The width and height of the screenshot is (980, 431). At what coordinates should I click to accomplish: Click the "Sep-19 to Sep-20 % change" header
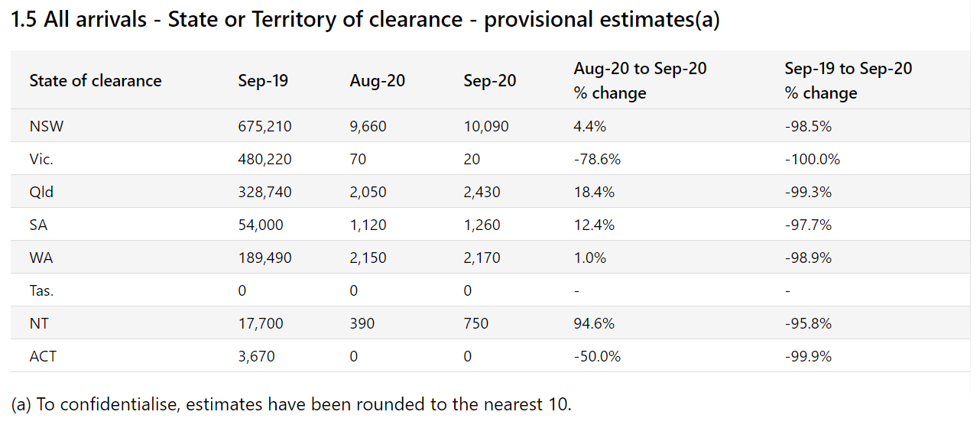[848, 80]
